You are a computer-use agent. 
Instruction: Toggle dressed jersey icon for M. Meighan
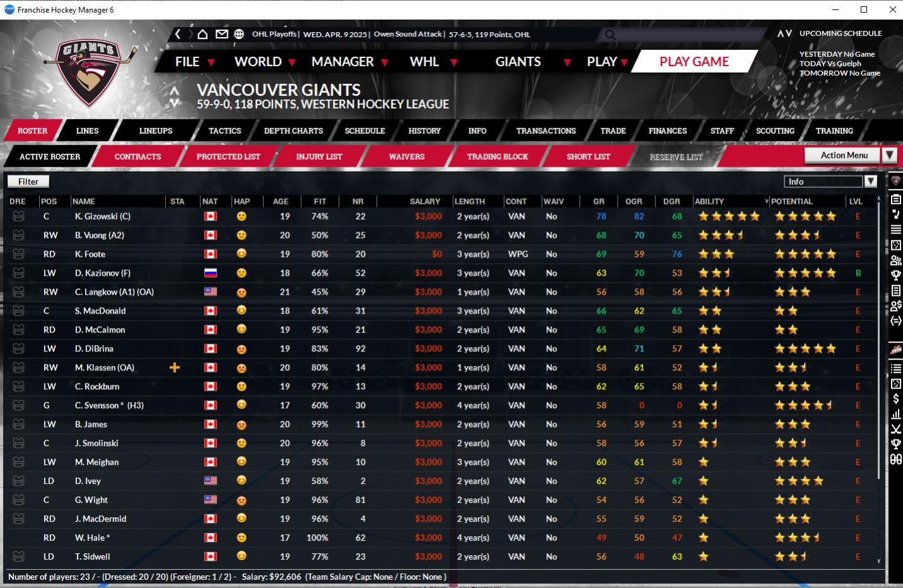18,462
